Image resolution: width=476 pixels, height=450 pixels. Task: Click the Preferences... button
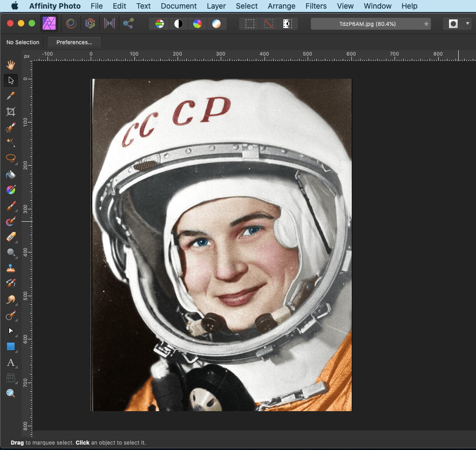(x=74, y=42)
